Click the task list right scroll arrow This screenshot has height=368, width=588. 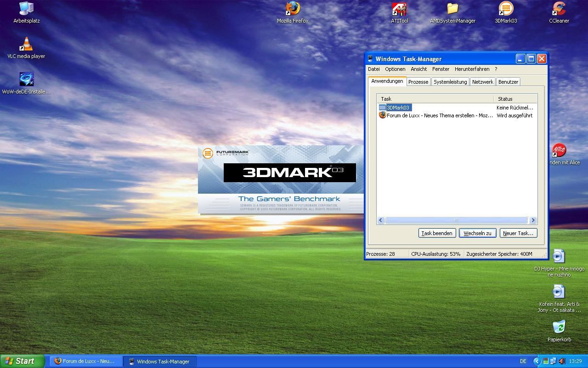point(533,220)
